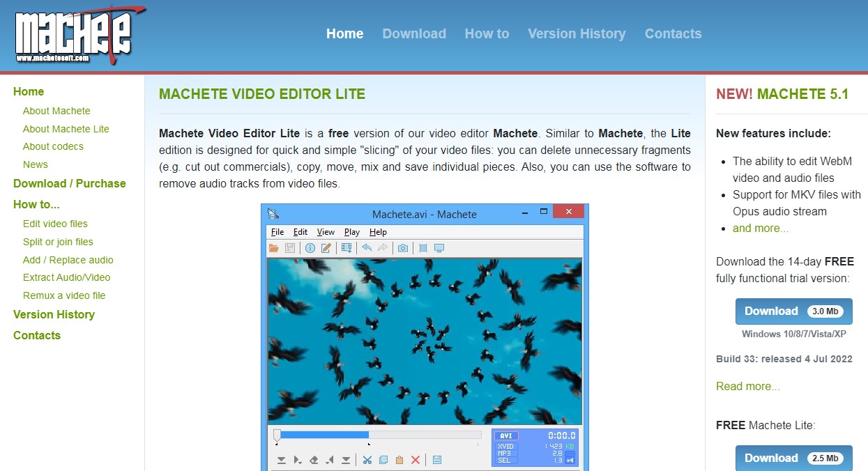Open About Machete in the sidebar

click(x=56, y=111)
